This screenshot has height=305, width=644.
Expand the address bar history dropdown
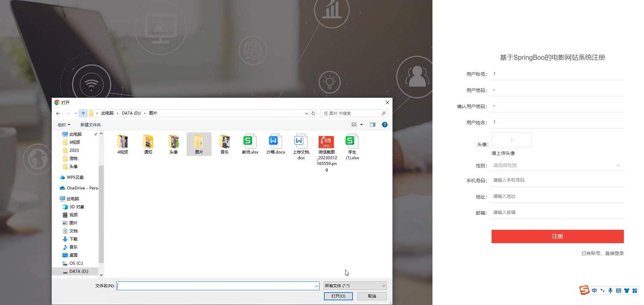tap(306, 114)
